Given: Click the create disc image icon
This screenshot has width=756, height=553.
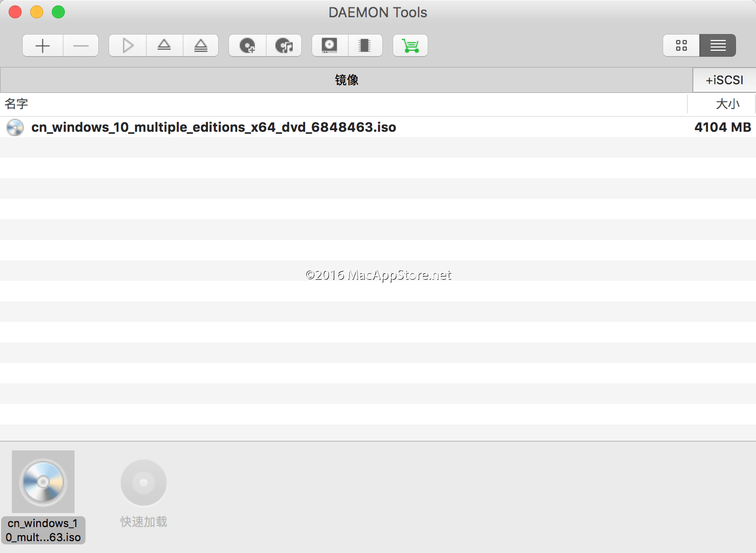Looking at the screenshot, I should click(247, 46).
